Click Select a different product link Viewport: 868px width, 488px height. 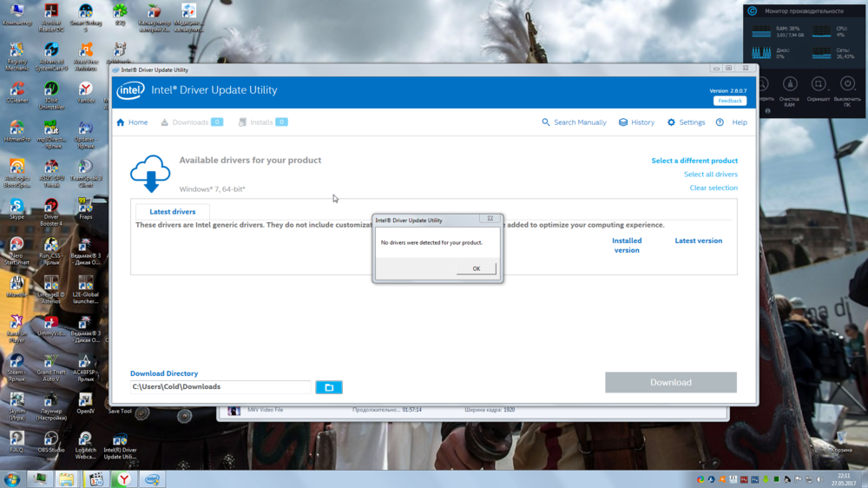pos(694,161)
